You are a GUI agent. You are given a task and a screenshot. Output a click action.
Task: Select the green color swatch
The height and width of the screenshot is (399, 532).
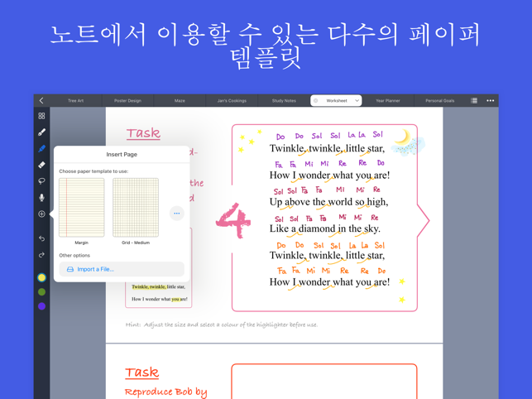coord(41,292)
